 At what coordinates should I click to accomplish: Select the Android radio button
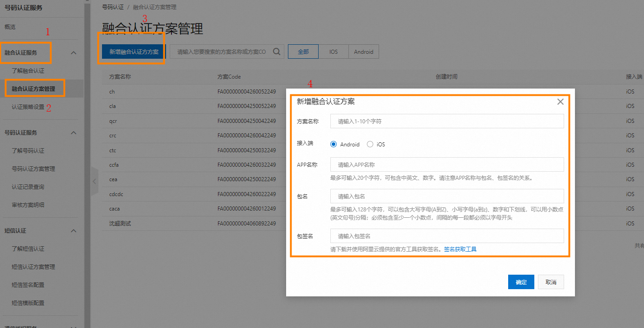pos(334,145)
